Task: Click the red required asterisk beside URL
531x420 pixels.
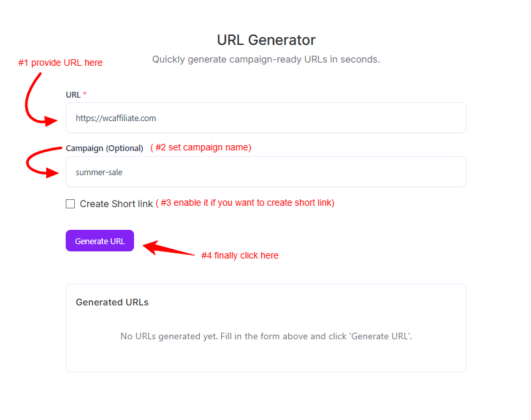Action: pyautogui.click(x=85, y=94)
